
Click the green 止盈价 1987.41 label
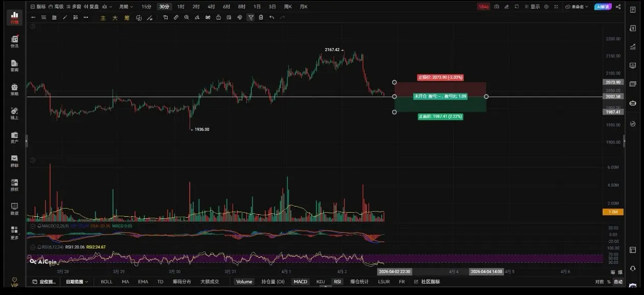(441, 117)
